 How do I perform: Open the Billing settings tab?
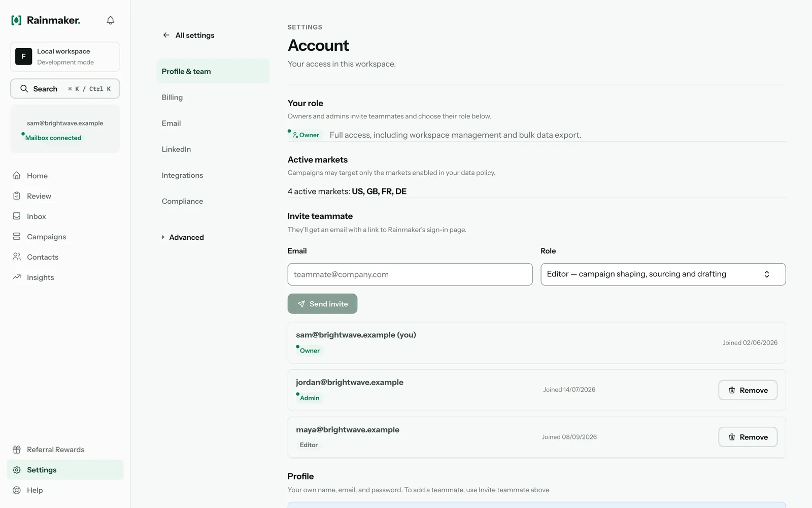(213, 98)
